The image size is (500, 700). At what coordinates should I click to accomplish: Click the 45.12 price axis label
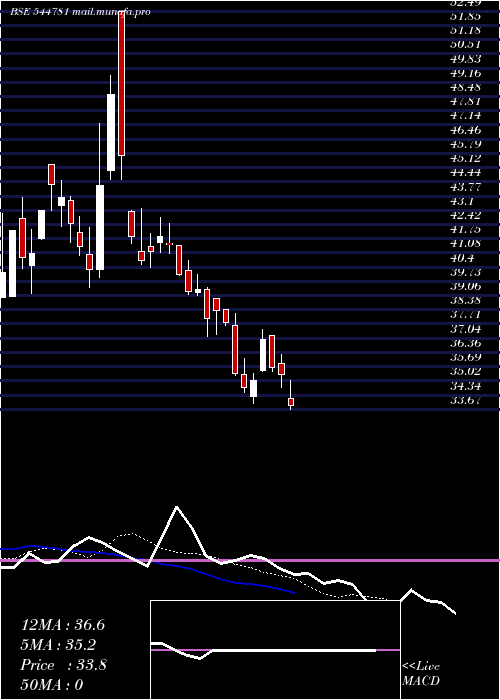[466, 158]
